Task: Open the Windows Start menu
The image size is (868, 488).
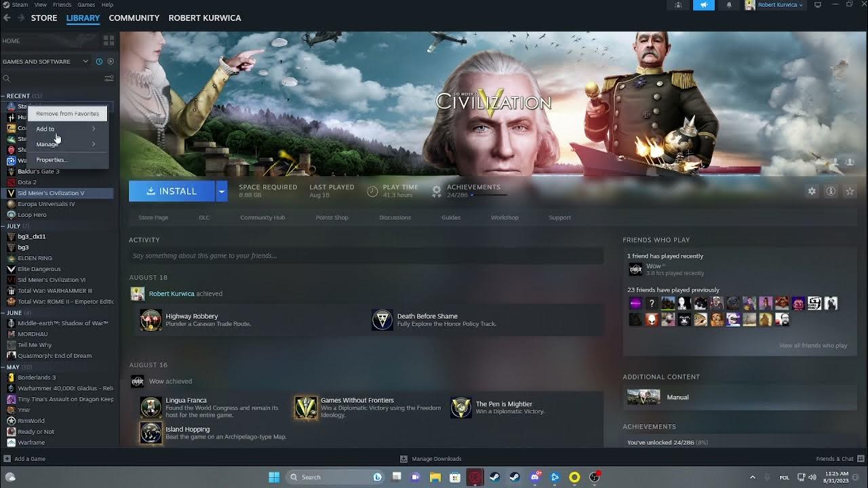Action: [x=274, y=477]
